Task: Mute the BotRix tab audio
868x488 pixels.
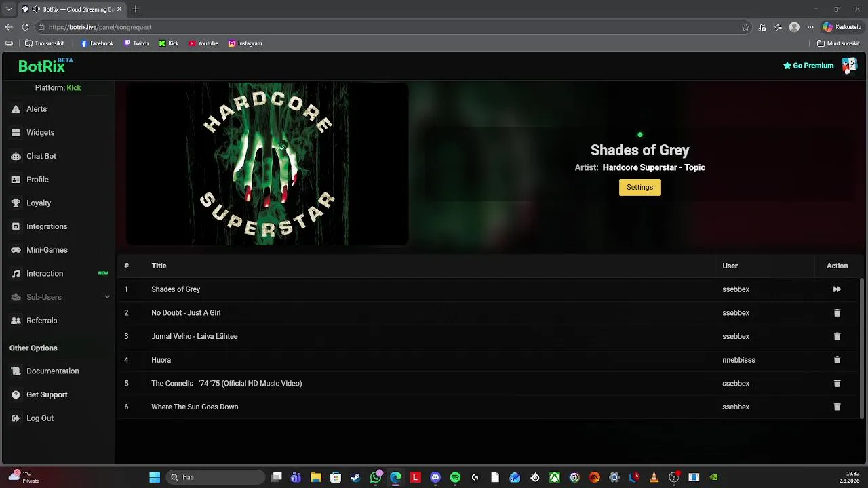Action: coord(36,9)
